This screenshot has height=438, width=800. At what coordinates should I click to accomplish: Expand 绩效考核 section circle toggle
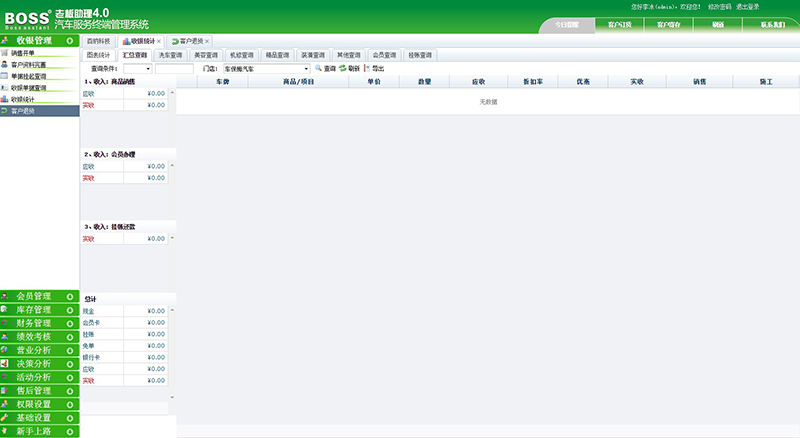(70, 337)
